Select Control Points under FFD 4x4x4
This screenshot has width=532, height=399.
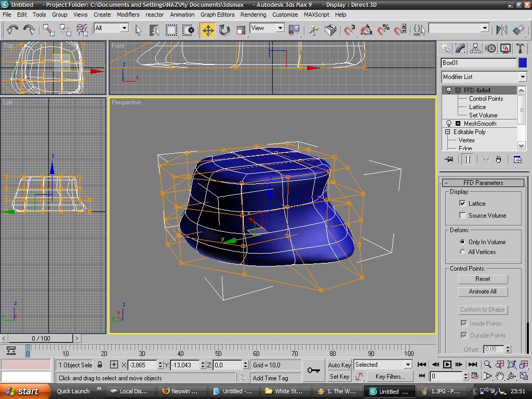pyautogui.click(x=486, y=99)
